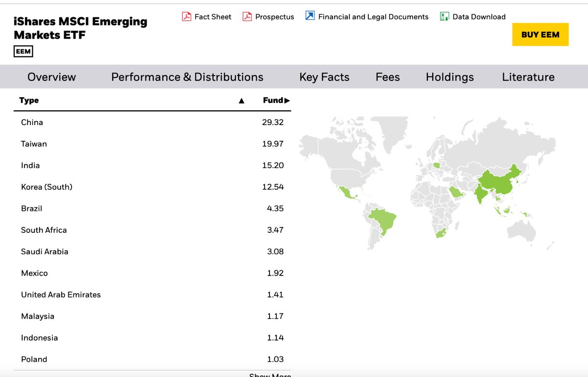
Task: Click the EEM ticker badge
Action: tap(24, 51)
